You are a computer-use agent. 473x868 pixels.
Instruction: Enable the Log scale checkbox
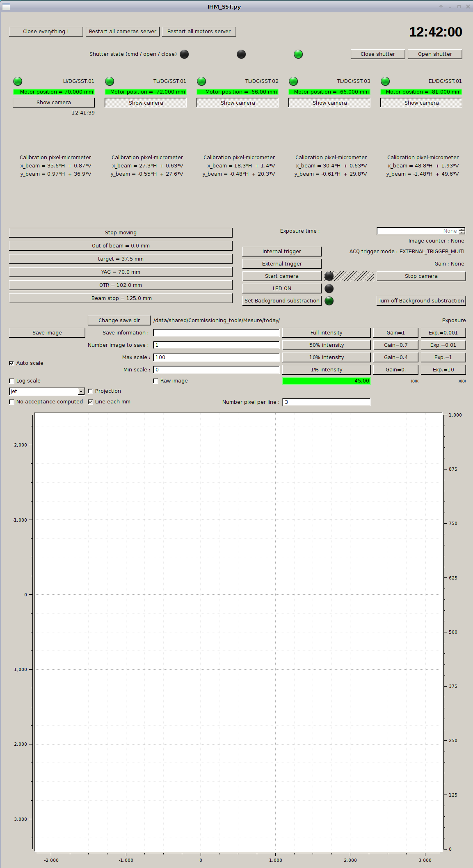coord(11,381)
